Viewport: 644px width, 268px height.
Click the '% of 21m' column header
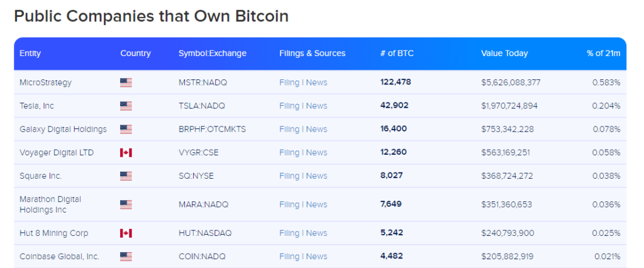click(603, 53)
